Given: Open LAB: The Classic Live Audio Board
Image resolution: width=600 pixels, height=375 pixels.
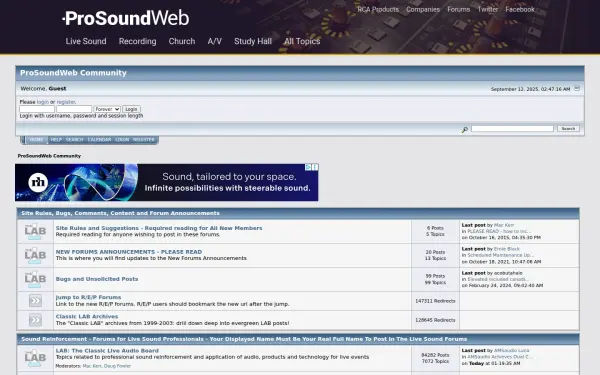Looking at the screenshot, I should coord(107,351).
